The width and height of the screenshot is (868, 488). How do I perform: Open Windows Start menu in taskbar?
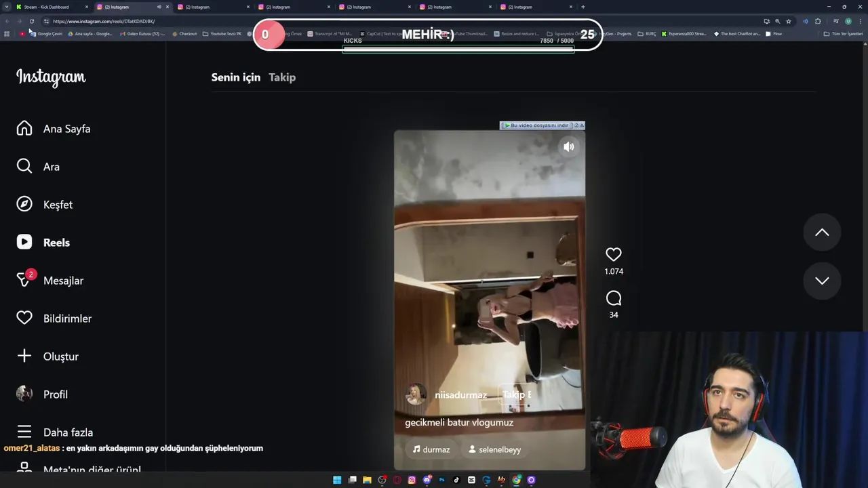[x=337, y=480]
